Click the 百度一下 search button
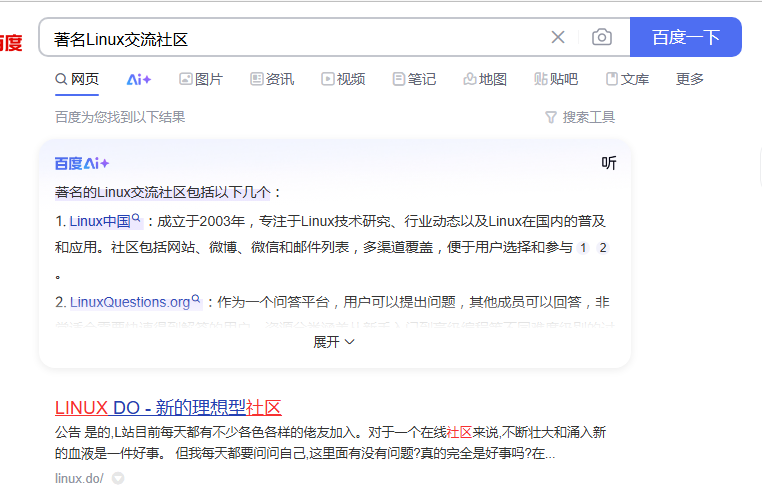This screenshot has width=762, height=502. coord(686,37)
